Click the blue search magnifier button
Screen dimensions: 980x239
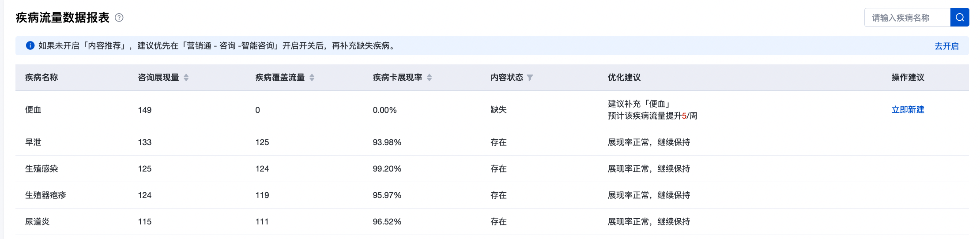coord(959,18)
